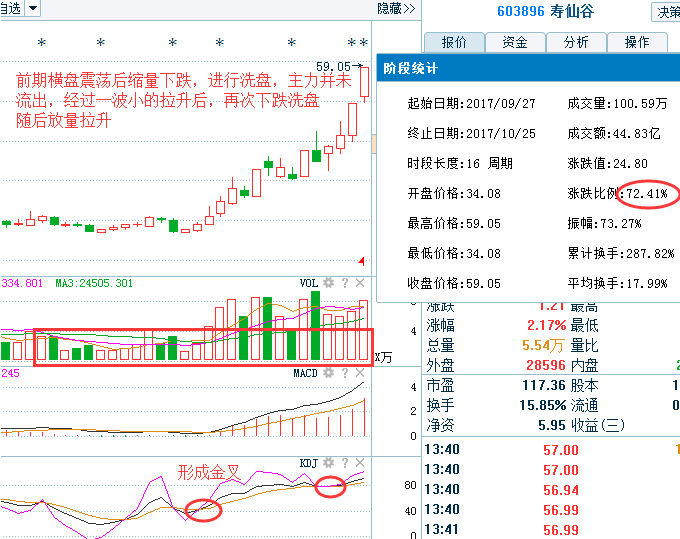The width and height of the screenshot is (680, 539).
Task: Switch to the 资金 tab
Action: point(515,42)
